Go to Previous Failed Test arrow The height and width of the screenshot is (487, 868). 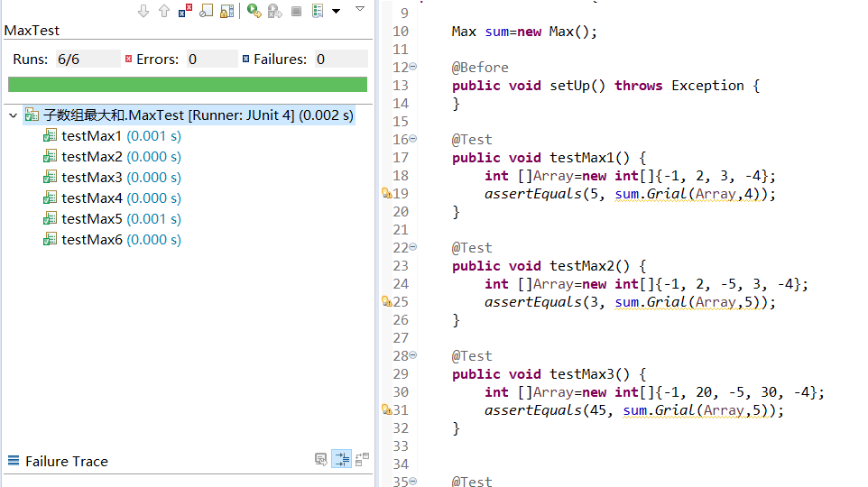pos(164,11)
